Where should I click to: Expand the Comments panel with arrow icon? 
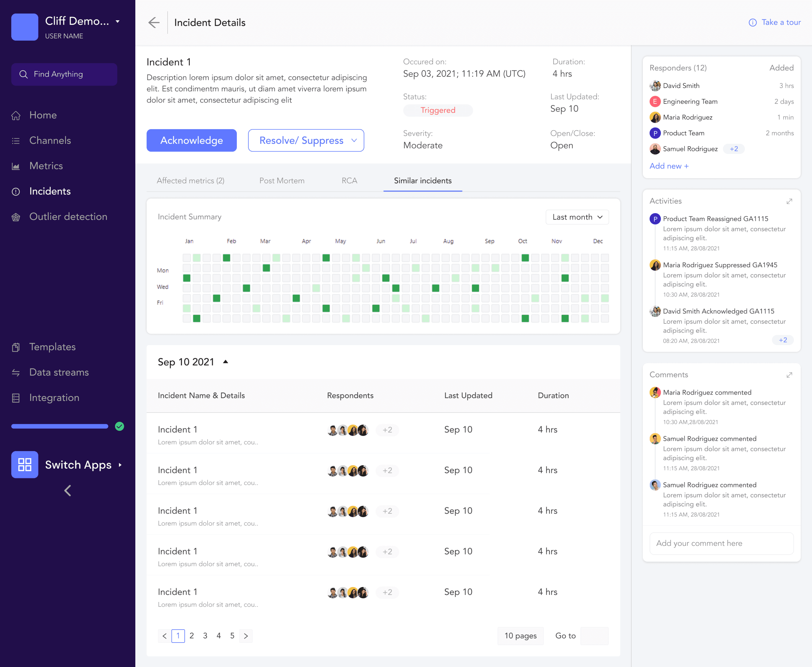click(x=789, y=375)
